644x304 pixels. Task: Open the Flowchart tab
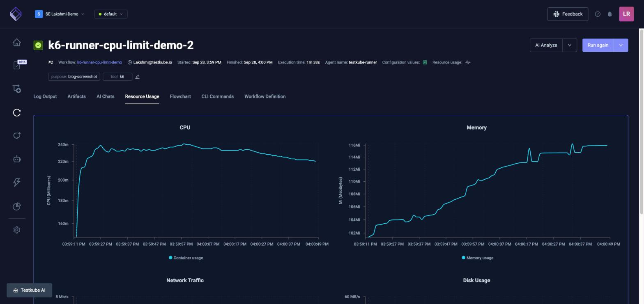pyautogui.click(x=180, y=96)
